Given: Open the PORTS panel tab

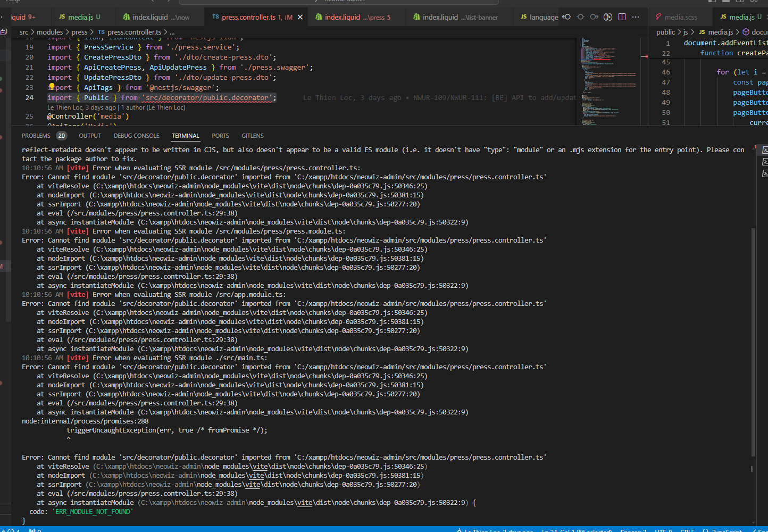Looking at the screenshot, I should click(x=220, y=136).
